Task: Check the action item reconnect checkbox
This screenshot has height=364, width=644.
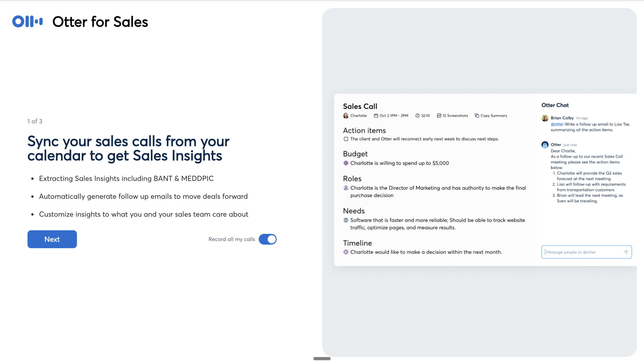Action: (346, 139)
